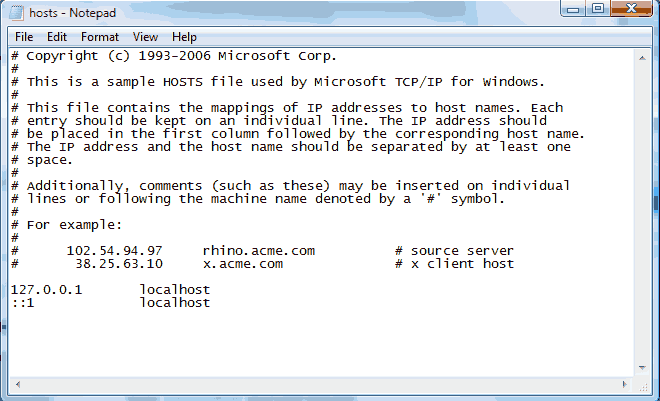660x401 pixels.
Task: Open the File menu
Action: [x=24, y=37]
